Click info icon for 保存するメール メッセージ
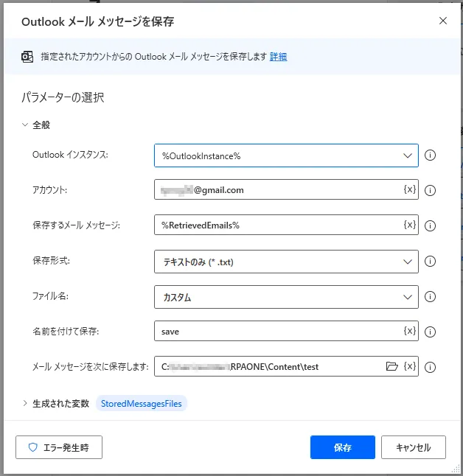 (x=430, y=225)
